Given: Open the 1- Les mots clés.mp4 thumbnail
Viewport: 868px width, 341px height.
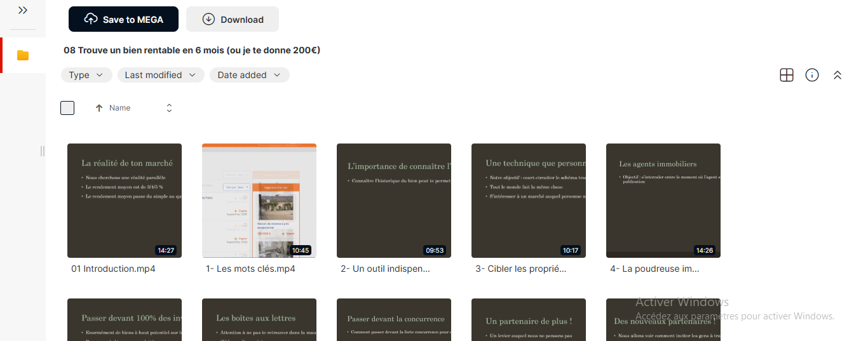Looking at the screenshot, I should (x=259, y=201).
